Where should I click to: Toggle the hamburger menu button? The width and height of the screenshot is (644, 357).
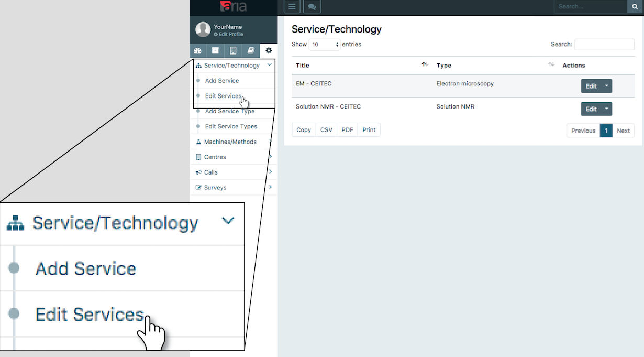[292, 7]
